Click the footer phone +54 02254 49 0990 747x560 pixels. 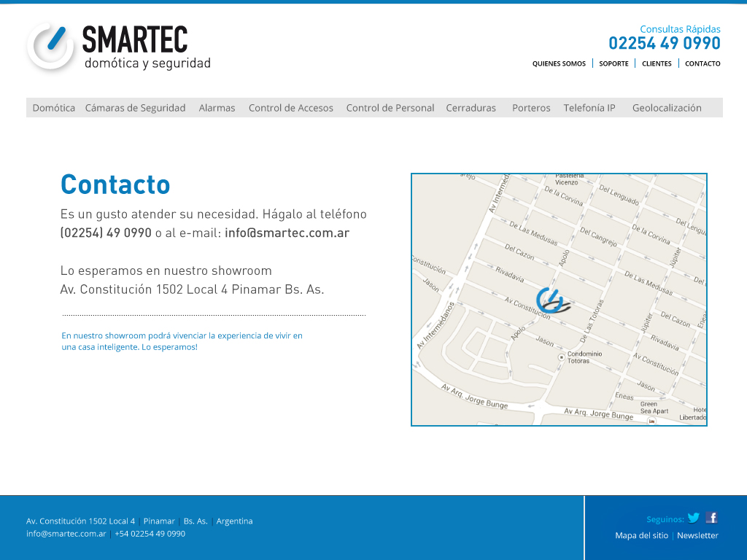(x=150, y=534)
